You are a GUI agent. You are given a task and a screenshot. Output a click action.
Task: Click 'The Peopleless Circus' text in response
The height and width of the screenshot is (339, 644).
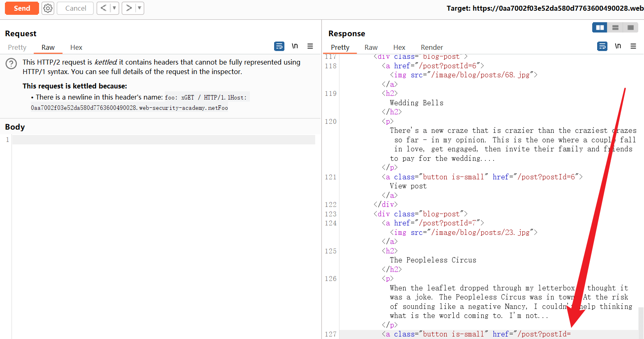point(433,260)
